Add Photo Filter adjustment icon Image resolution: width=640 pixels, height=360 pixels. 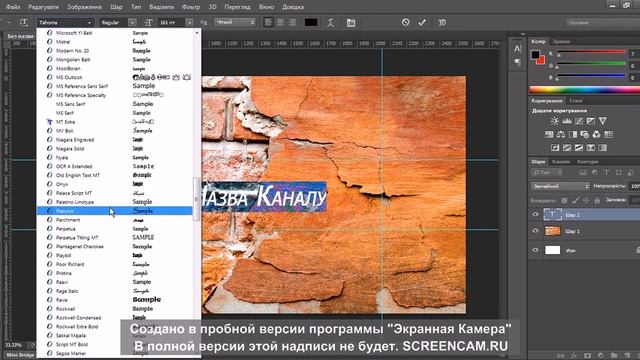584,134
